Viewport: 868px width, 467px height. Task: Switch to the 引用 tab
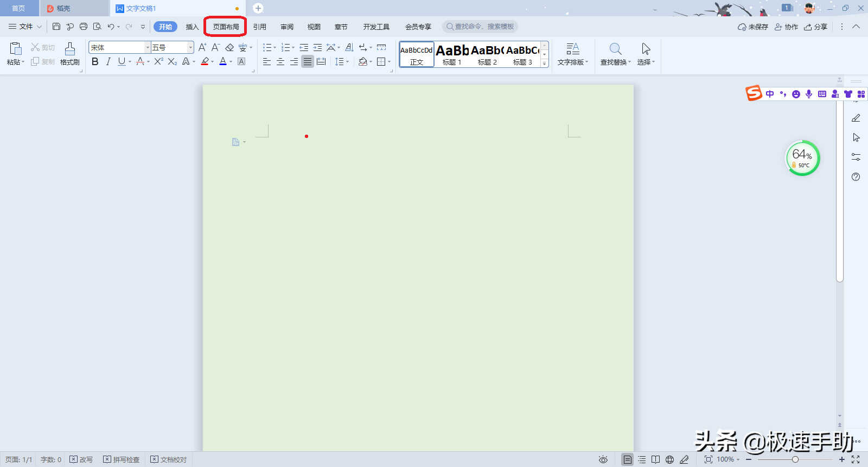click(x=259, y=27)
